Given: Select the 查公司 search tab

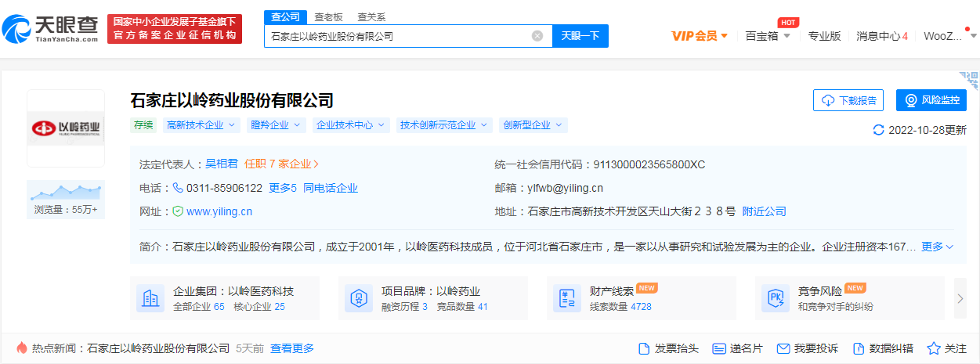Looking at the screenshot, I should coord(284,16).
